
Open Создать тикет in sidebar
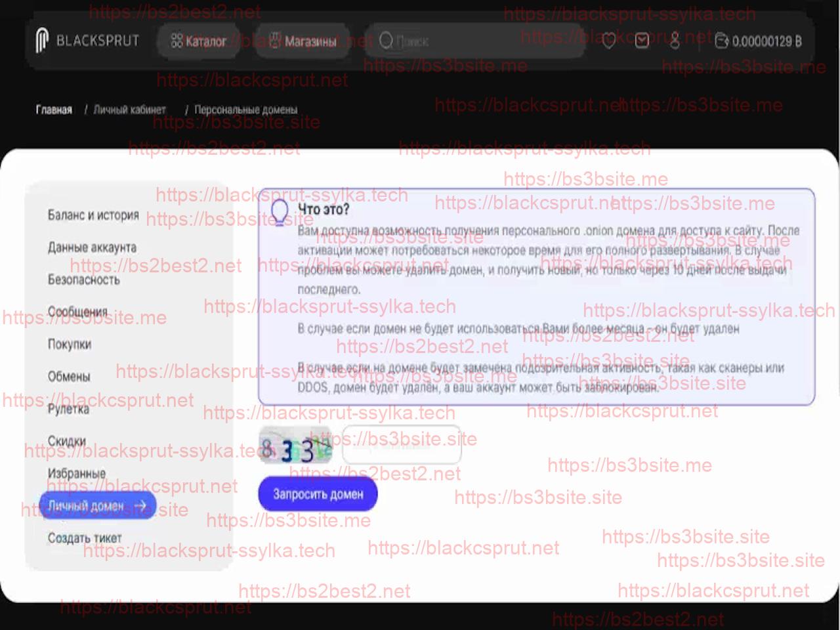pos(85,538)
